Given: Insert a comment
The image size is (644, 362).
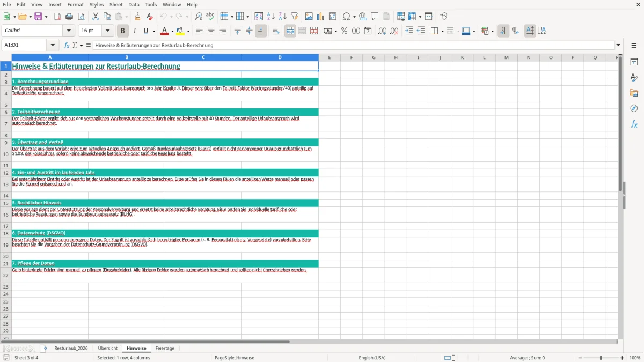Looking at the screenshot, I should 375,17.
